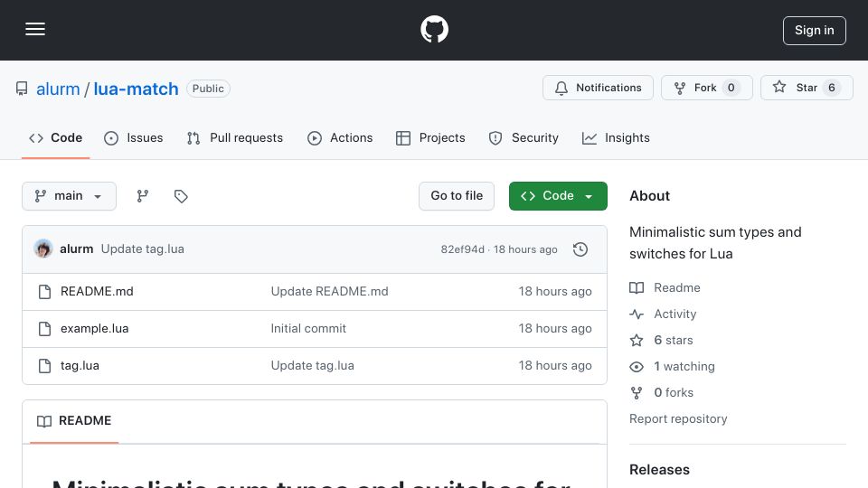The image size is (868, 488).
Task: Open alurm's avatar in commit row
Action: (43, 249)
